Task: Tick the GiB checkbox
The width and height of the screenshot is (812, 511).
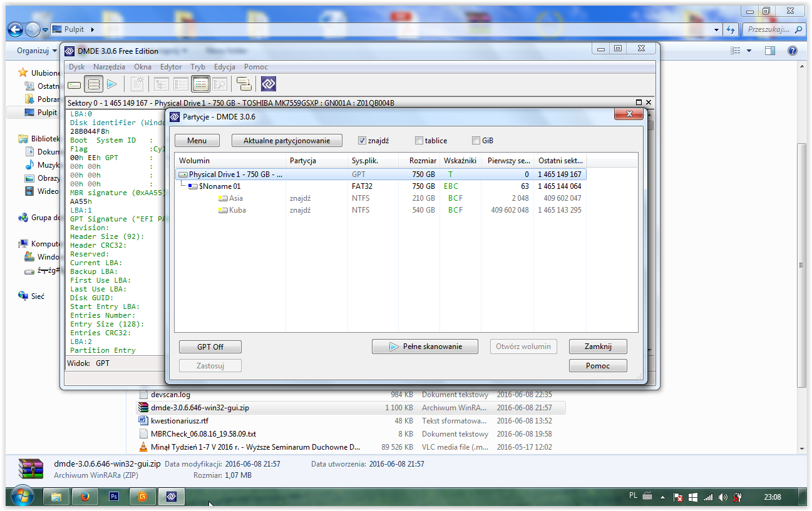Action: click(x=476, y=141)
